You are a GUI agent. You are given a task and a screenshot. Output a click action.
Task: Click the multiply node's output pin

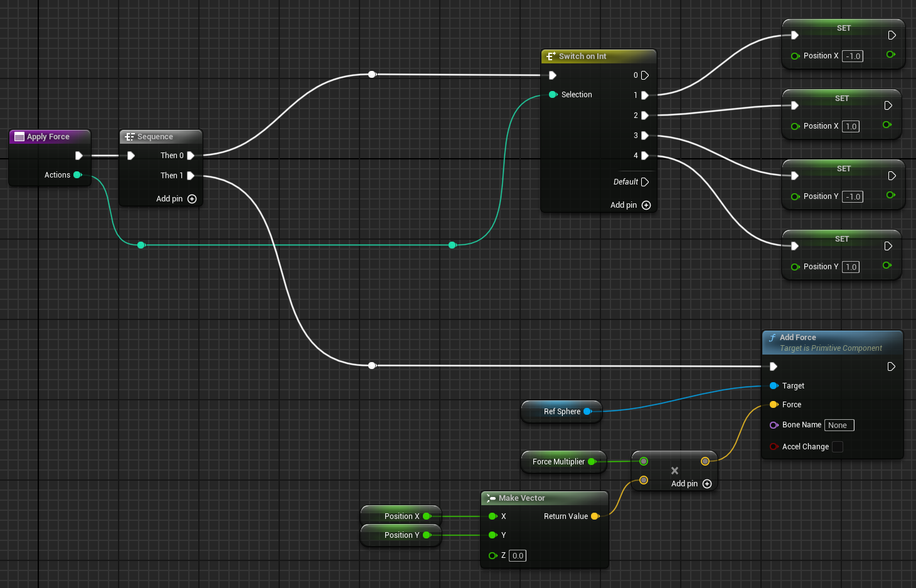[705, 461]
